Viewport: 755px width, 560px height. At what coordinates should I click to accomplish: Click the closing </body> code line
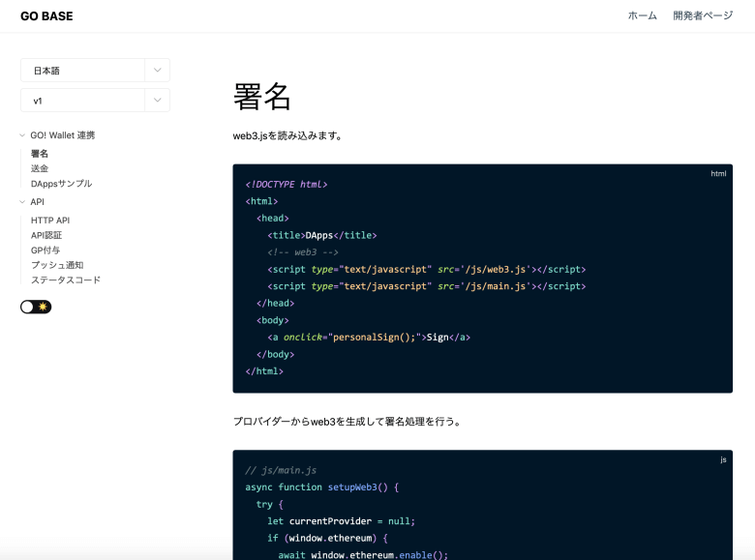tap(276, 354)
